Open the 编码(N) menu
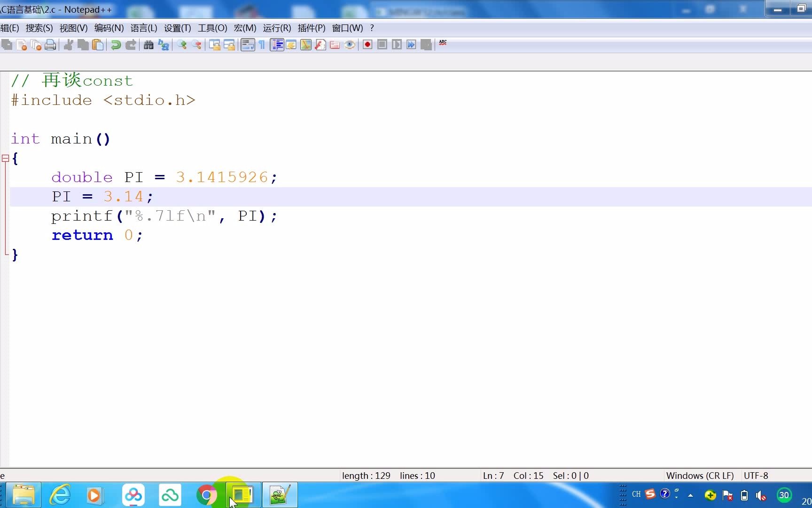This screenshot has width=812, height=508. click(109, 28)
